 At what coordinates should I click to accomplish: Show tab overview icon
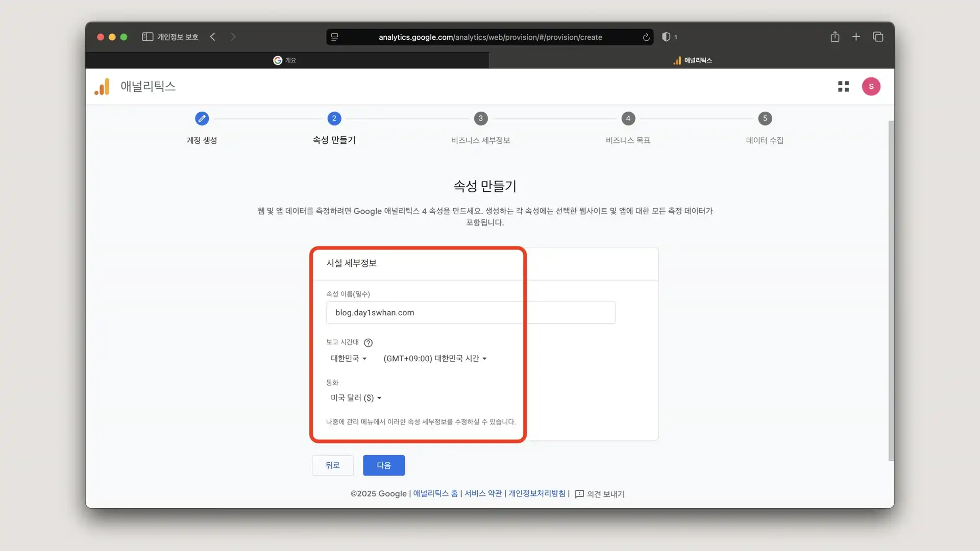[878, 37]
